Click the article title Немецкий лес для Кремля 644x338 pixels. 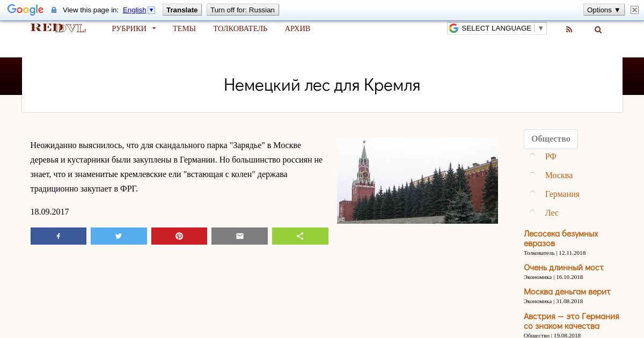322,85
